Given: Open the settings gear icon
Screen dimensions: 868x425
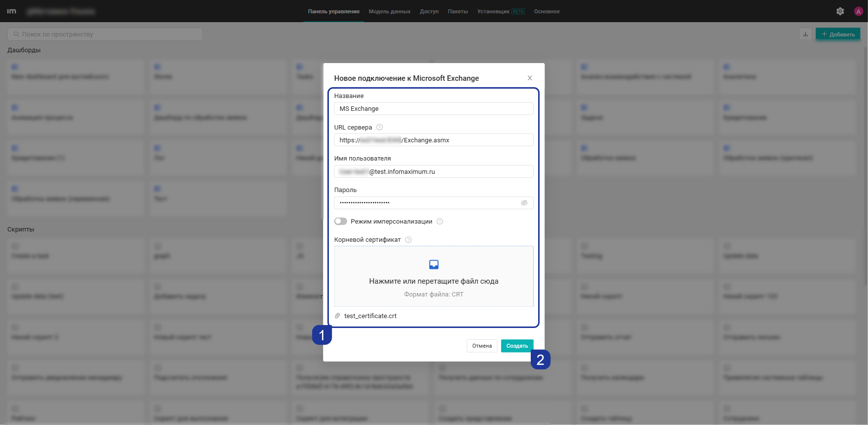Looking at the screenshot, I should [x=840, y=11].
